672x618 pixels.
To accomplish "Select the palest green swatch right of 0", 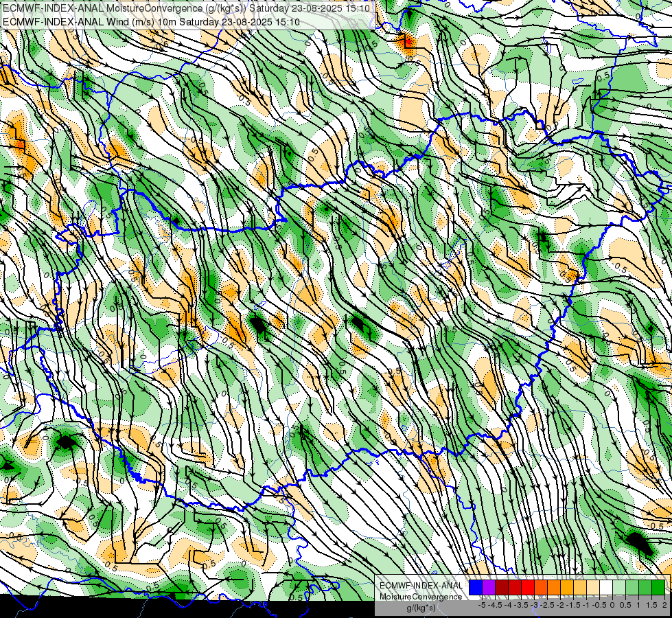I will click(619, 587).
